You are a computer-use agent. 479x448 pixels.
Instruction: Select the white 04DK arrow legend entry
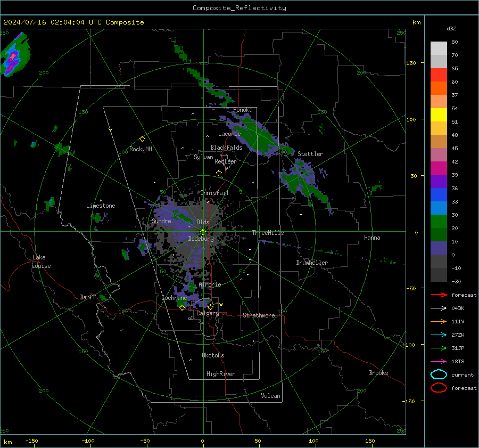click(x=439, y=308)
